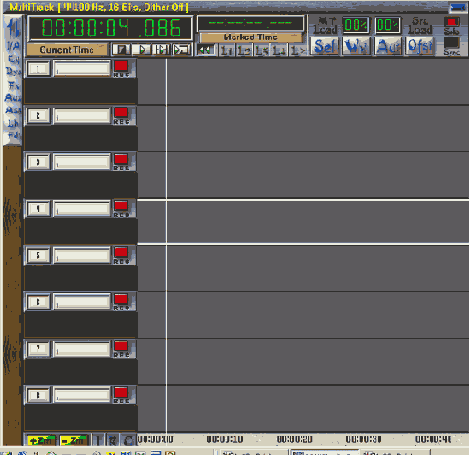The height and width of the screenshot is (455, 469).
Task: Click the first small icon right of -Zm
Action: [x=98, y=440]
